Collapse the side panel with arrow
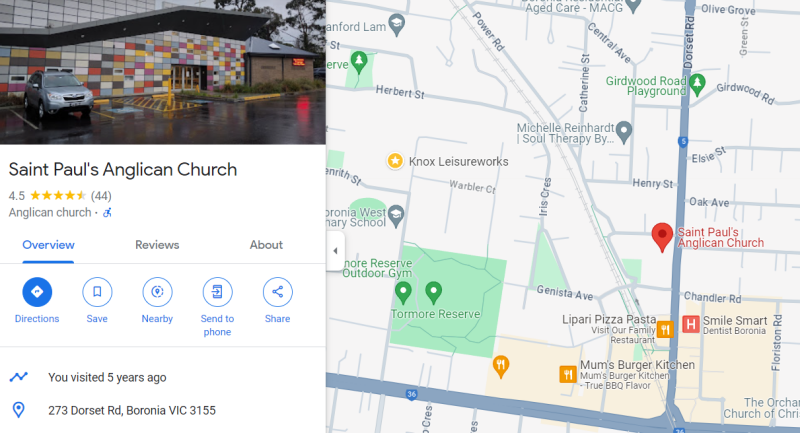 point(335,250)
